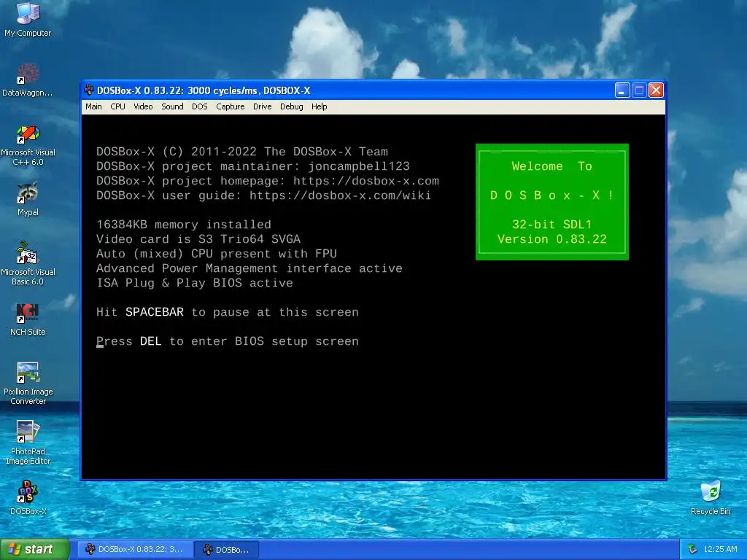Click Video card is S3 Trio64 SVGA line
Image resolution: width=747 pixels, height=560 pixels.
198,239
